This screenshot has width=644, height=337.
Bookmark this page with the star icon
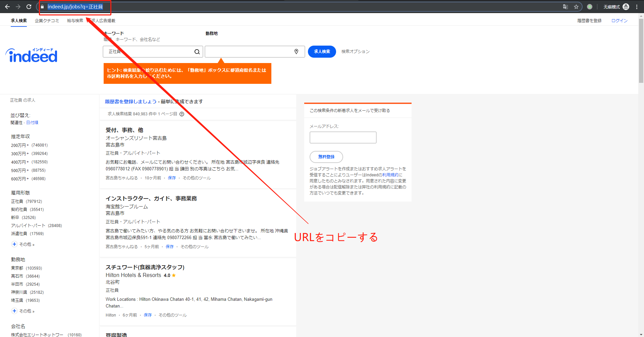[x=576, y=7]
